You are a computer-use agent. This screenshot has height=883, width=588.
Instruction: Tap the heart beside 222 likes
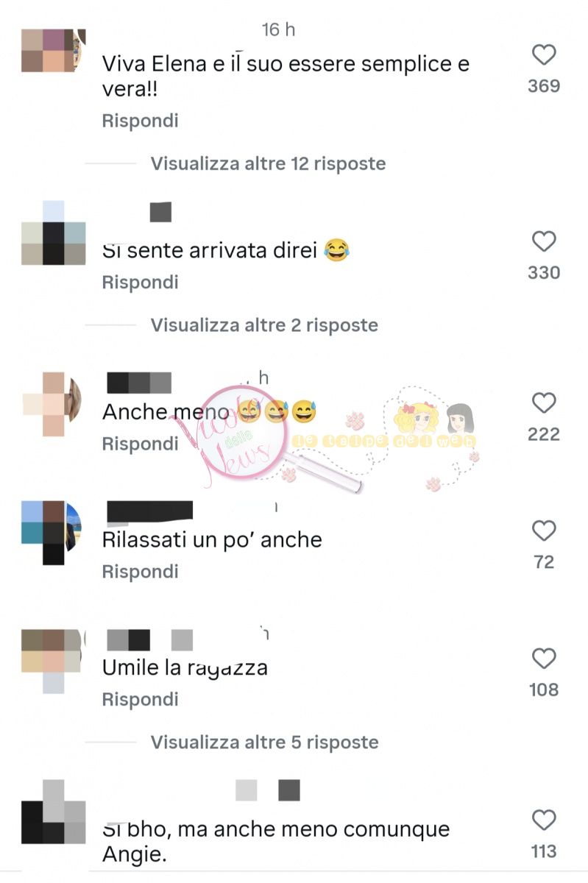point(544,403)
